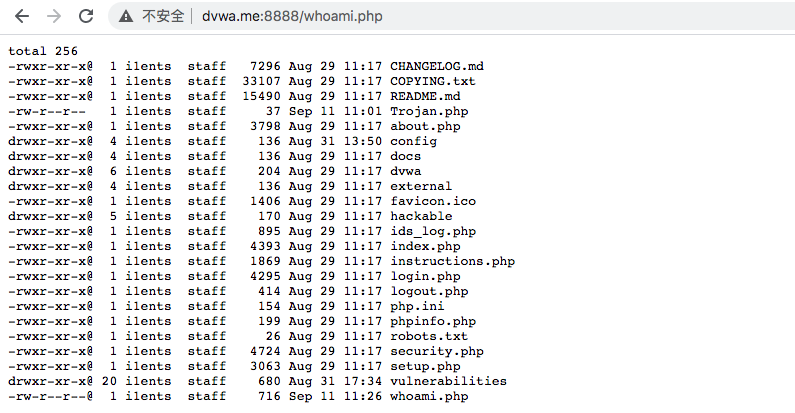Screen dimensions: 795x413
Task: Click the security.php filename
Action: point(437,351)
